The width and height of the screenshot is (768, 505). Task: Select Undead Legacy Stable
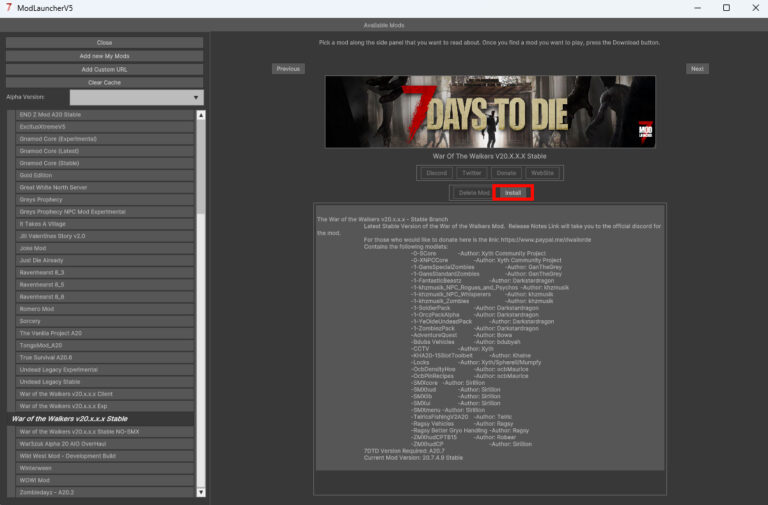[x=105, y=382]
